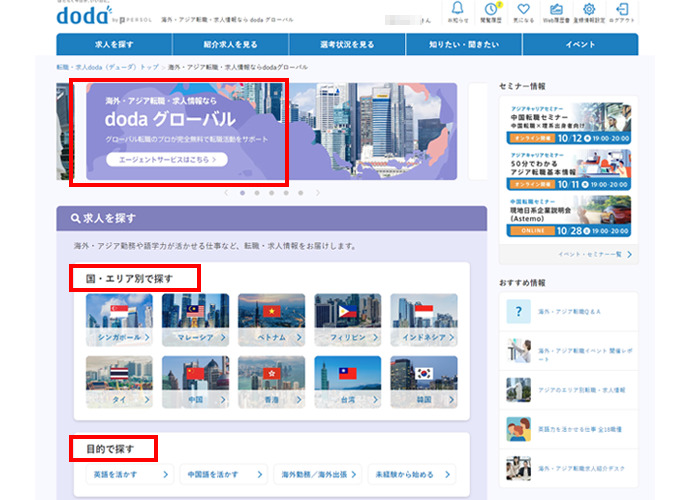Go to previous carousel slide arrow
The width and height of the screenshot is (690, 500).
227,193
